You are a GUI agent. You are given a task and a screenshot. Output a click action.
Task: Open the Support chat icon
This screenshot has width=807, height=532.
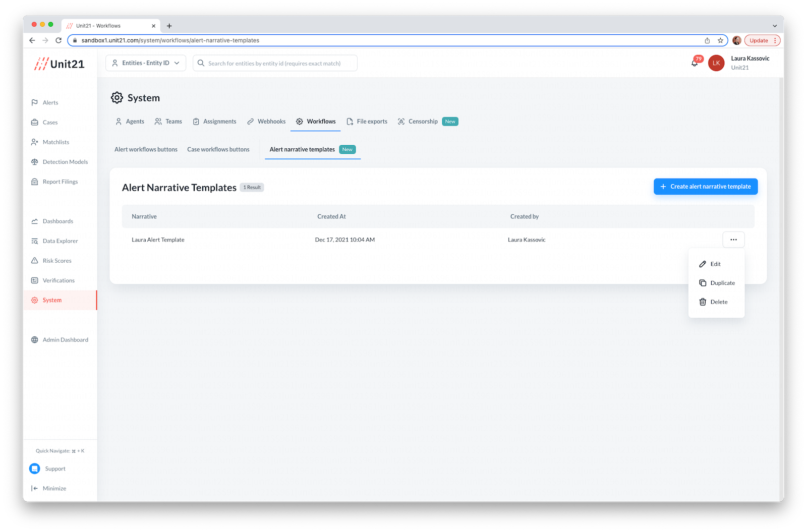35,468
